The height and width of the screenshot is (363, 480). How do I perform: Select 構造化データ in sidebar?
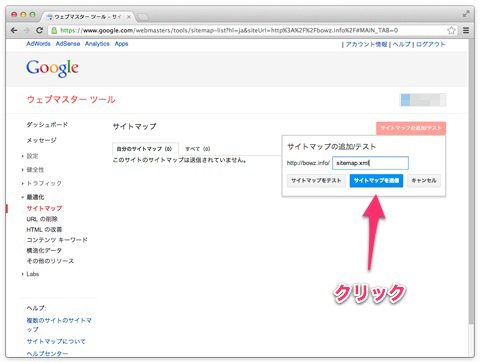point(44,250)
